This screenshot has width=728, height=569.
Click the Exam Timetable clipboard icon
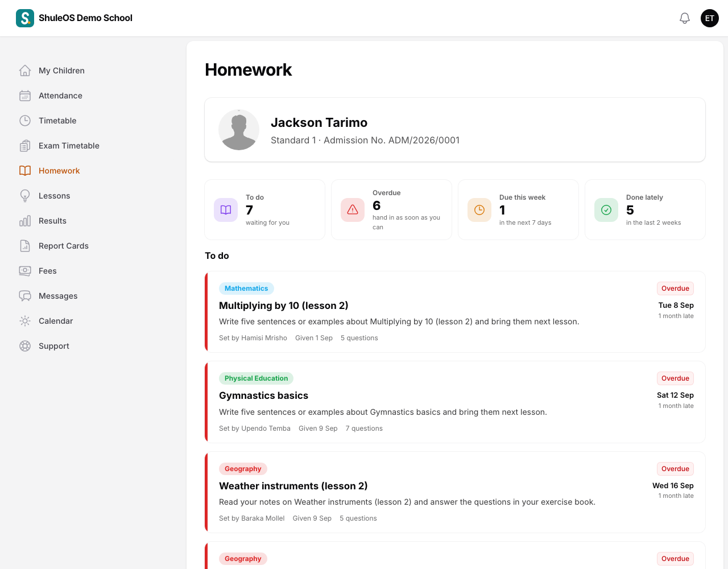coord(25,146)
